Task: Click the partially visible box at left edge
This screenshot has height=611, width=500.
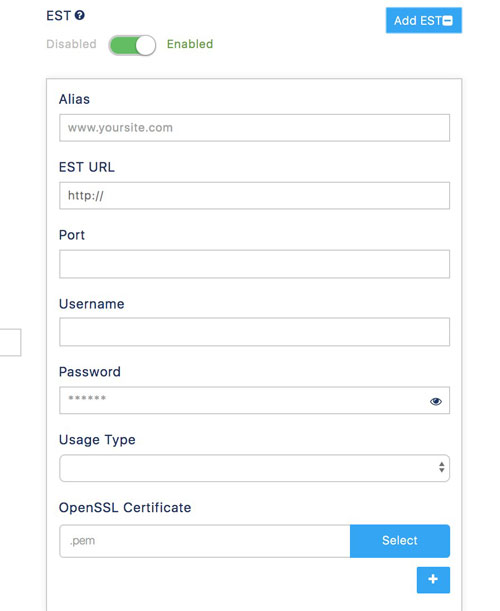Action: 10,343
